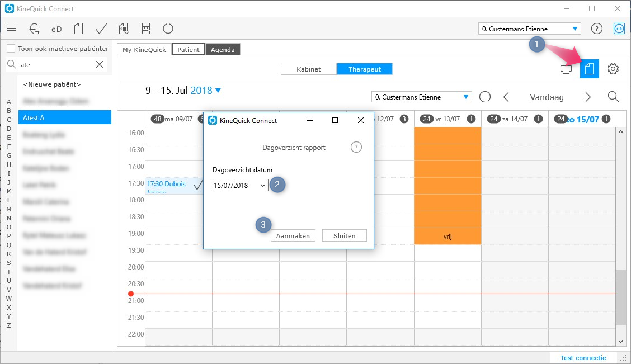Go to previous week
Screen dimensions: 631x364
pyautogui.click(x=506, y=97)
